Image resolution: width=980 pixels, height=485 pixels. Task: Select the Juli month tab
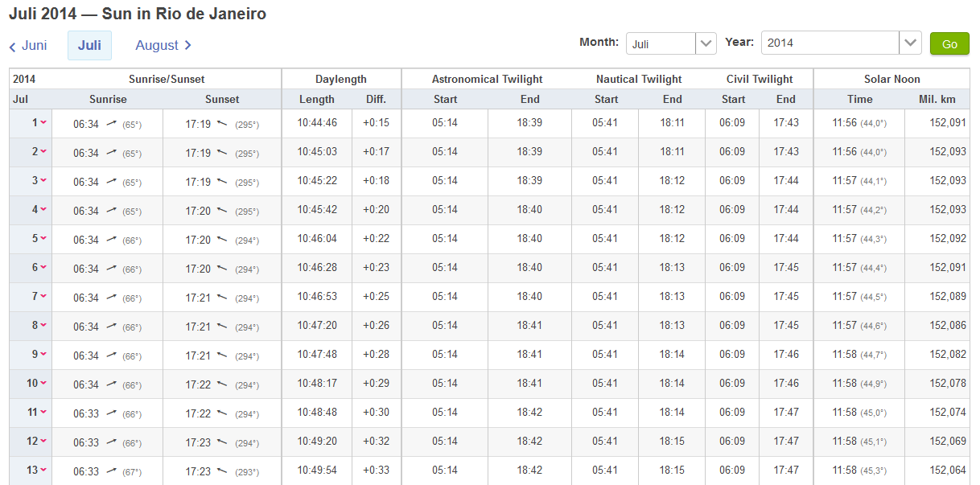(x=89, y=46)
